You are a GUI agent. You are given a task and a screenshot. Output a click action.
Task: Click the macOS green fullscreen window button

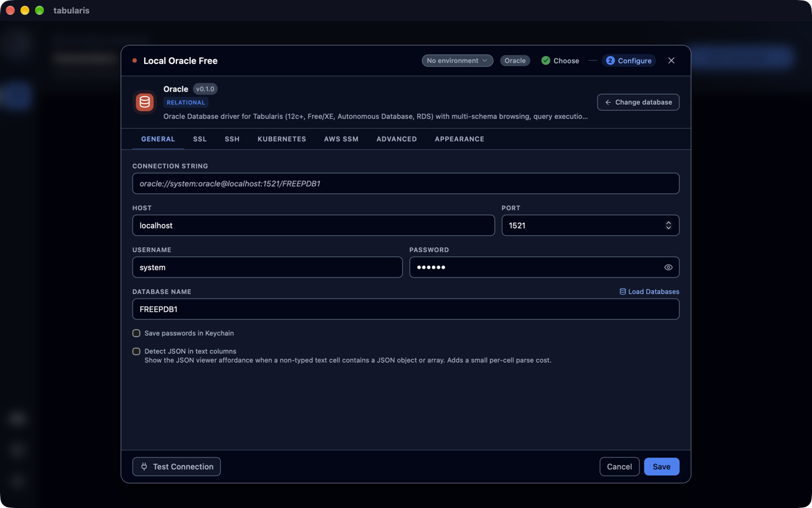[39, 10]
